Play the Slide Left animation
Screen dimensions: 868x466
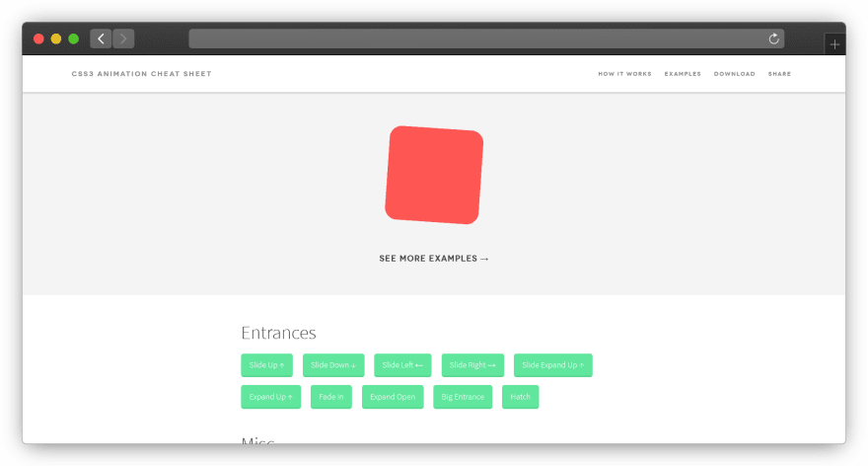point(402,365)
